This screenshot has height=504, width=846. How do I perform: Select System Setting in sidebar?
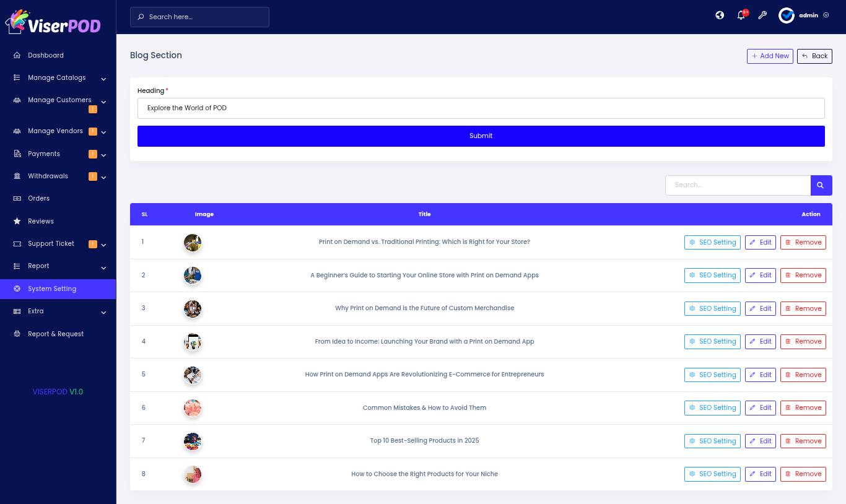click(x=52, y=289)
